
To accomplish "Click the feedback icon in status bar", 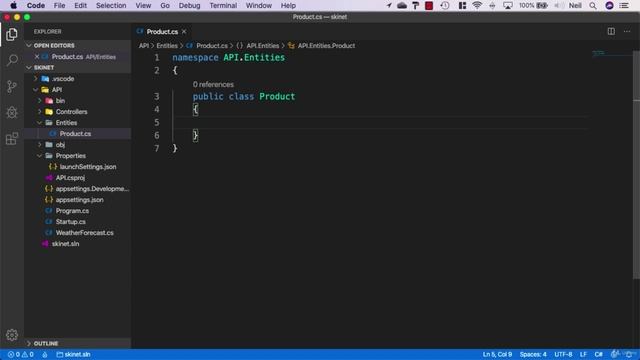I will (x=615, y=354).
